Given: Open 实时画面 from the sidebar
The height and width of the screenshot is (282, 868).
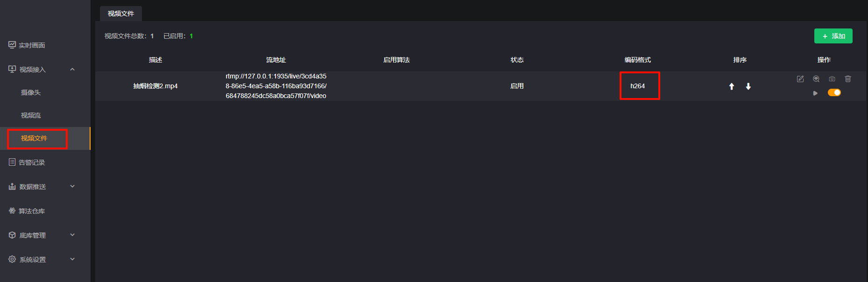Looking at the screenshot, I should 32,45.
